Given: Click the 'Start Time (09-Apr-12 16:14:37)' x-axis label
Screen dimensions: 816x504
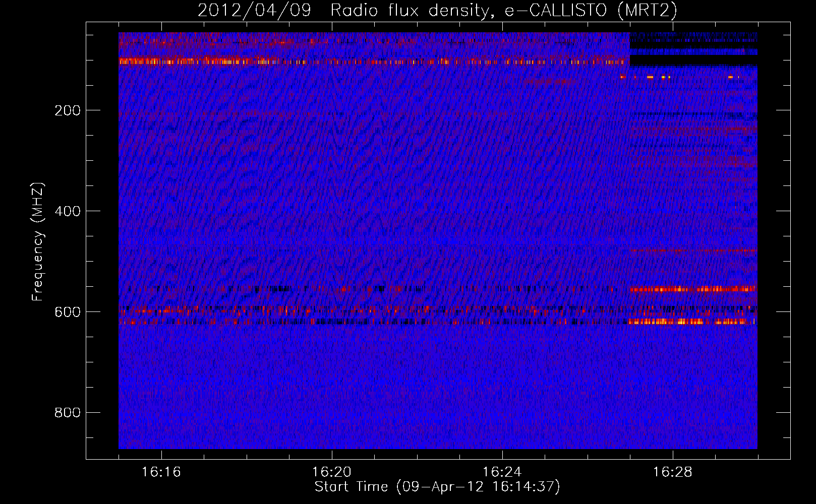Looking at the screenshot, I should point(437,487).
